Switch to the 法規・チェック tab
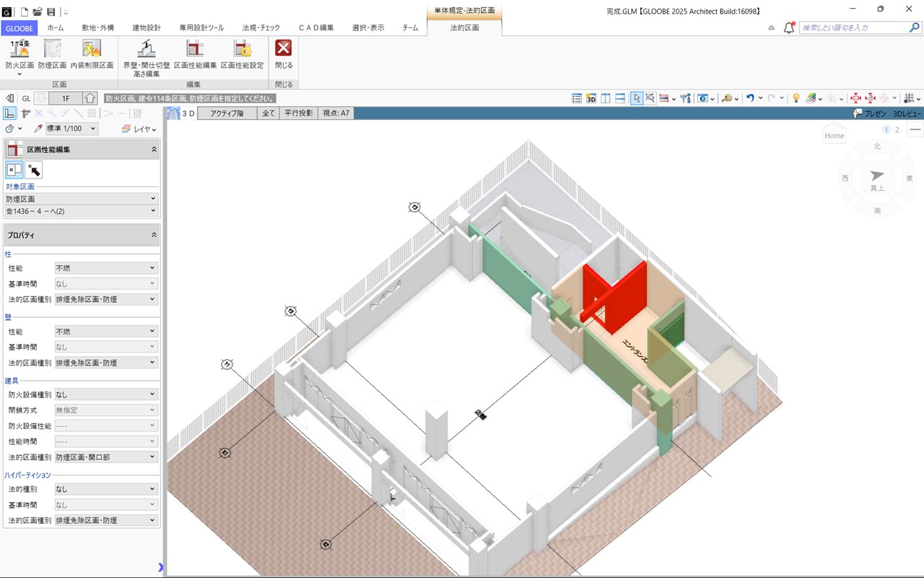Screen dimensions: 924x578 [261, 27]
